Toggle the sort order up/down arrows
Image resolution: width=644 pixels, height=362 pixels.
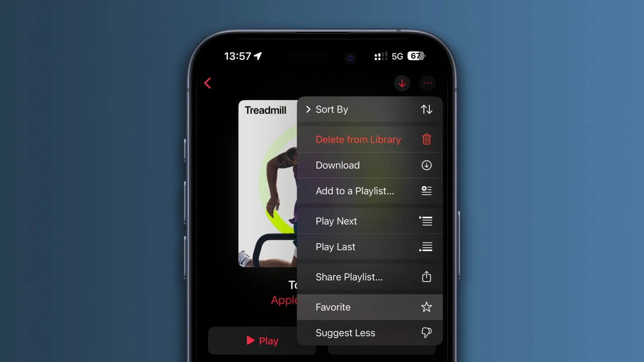(x=426, y=109)
